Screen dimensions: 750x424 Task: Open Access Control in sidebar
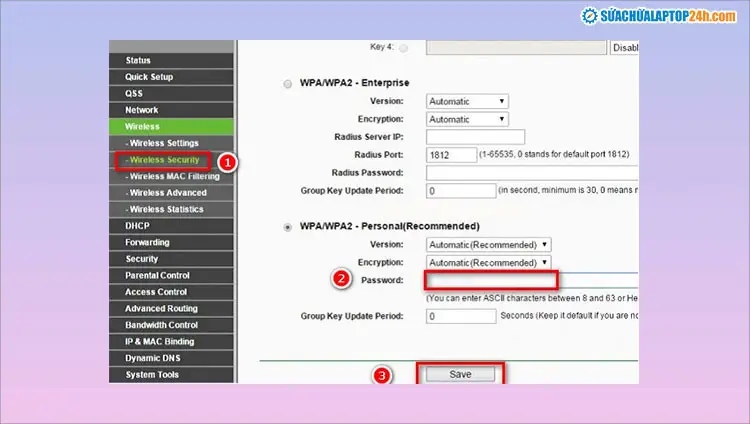[x=171, y=291]
